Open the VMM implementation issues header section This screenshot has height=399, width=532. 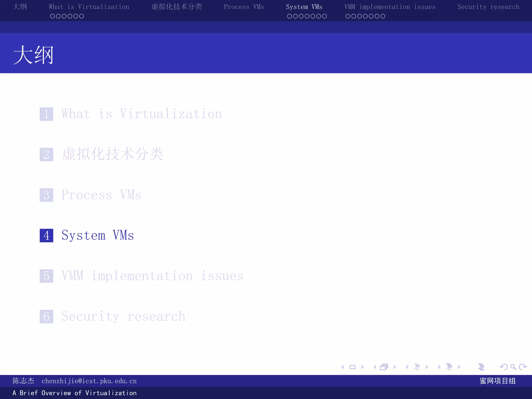click(390, 7)
